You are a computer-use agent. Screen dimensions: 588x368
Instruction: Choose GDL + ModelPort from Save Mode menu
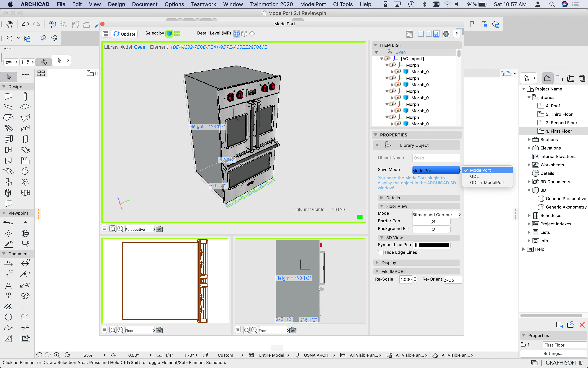click(487, 182)
